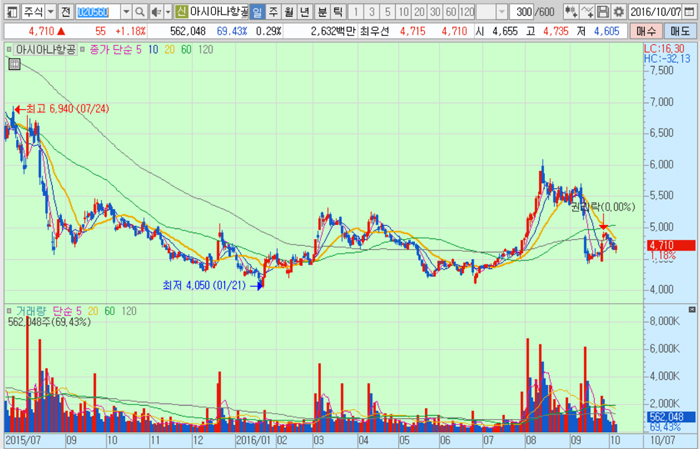The image size is (700, 449).
Task: Click the 2,632백만 trading value
Action: [x=333, y=32]
